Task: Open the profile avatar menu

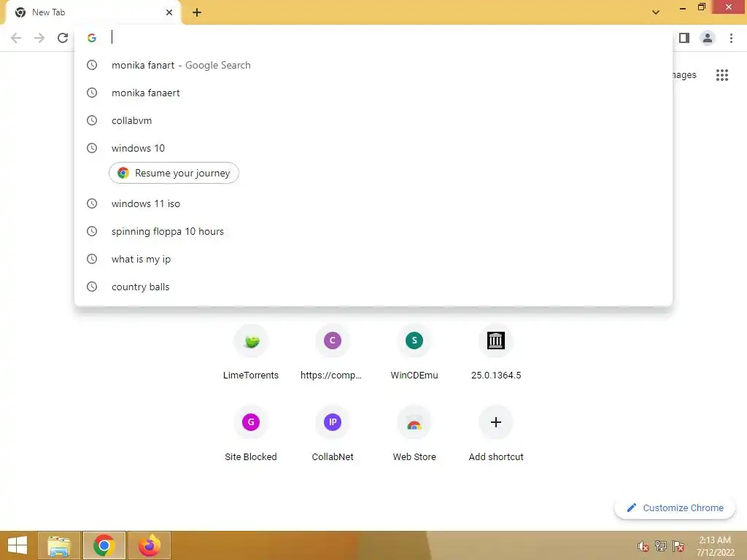Action: (x=708, y=38)
